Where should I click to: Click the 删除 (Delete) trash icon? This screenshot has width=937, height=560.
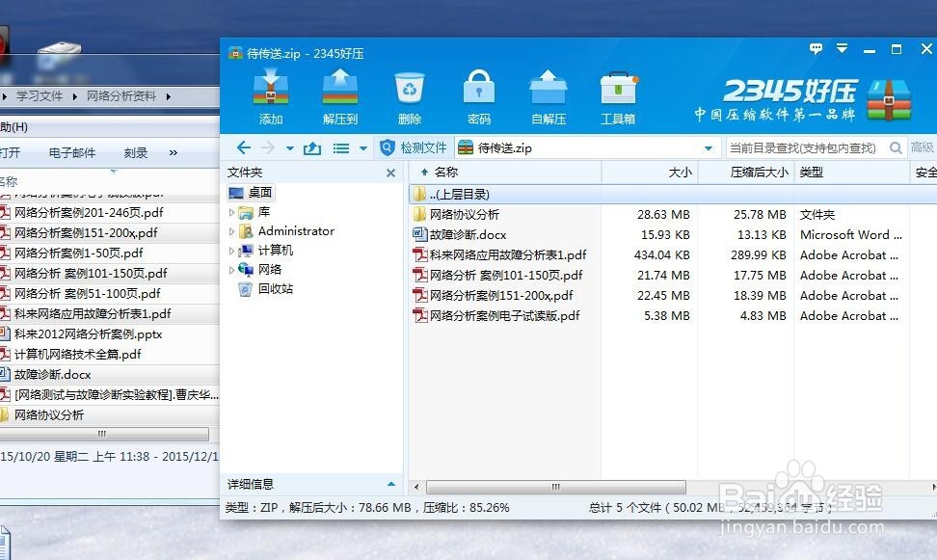[410, 96]
